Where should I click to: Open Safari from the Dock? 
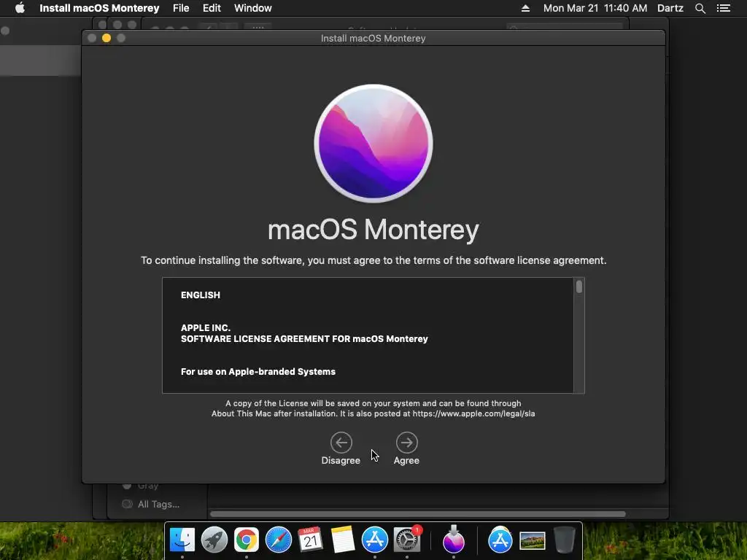[x=278, y=540]
